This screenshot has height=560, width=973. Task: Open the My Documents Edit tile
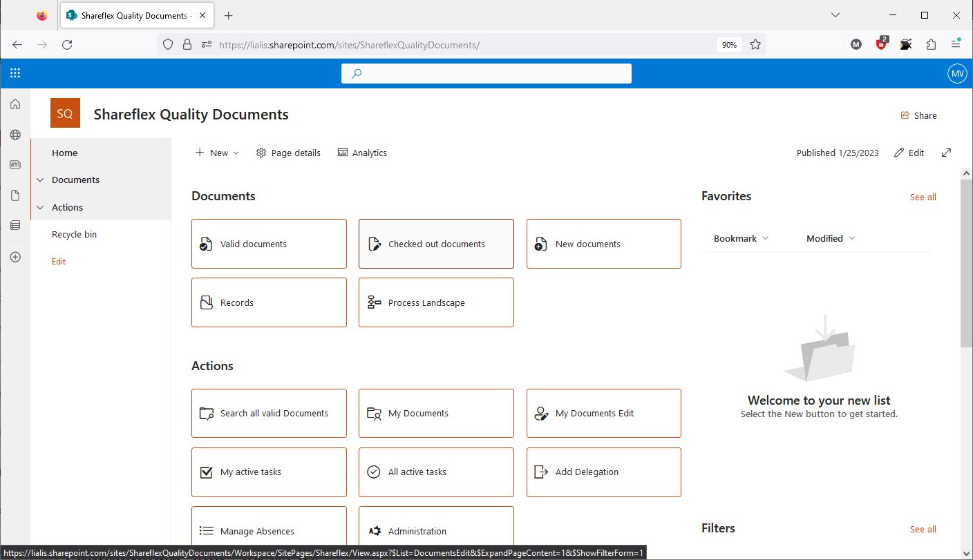(x=604, y=413)
